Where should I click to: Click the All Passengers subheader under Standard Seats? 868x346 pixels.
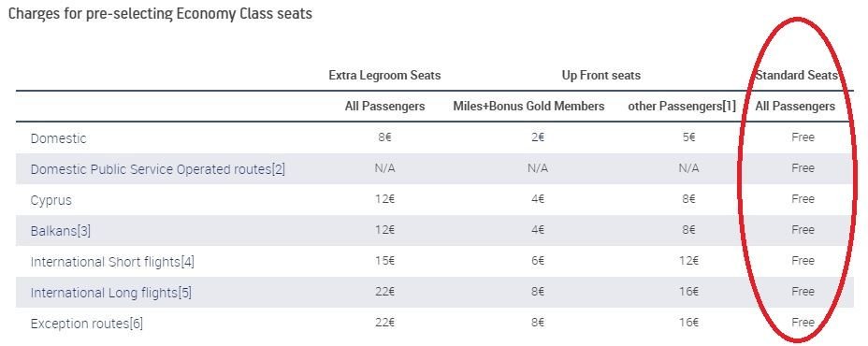[x=795, y=107]
